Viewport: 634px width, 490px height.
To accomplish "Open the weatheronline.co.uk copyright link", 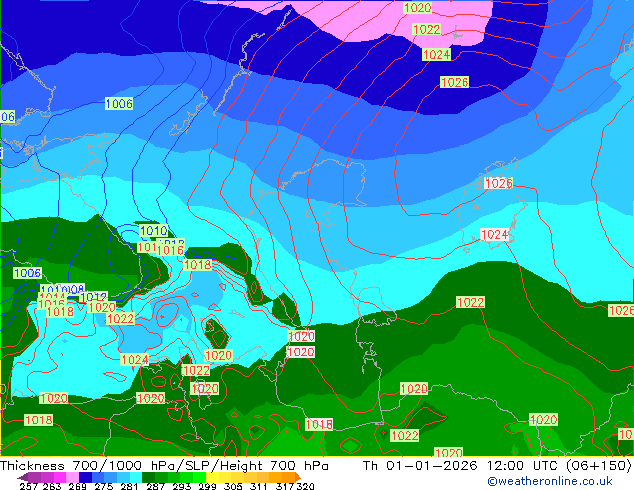I will click(x=549, y=481).
